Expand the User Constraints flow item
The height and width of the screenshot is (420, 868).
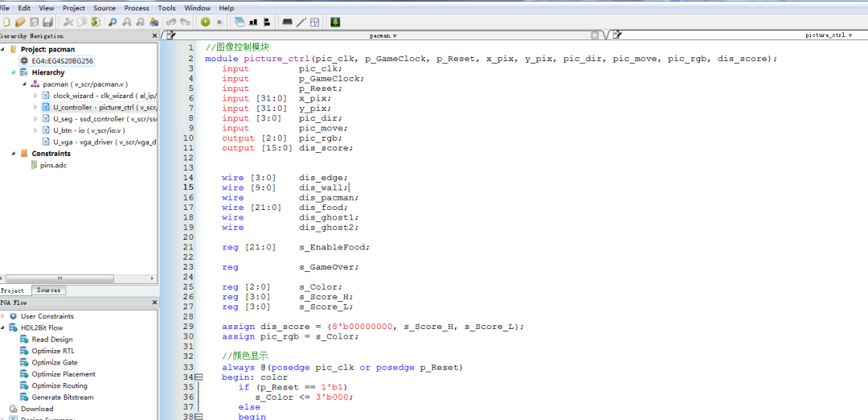[x=3, y=316]
